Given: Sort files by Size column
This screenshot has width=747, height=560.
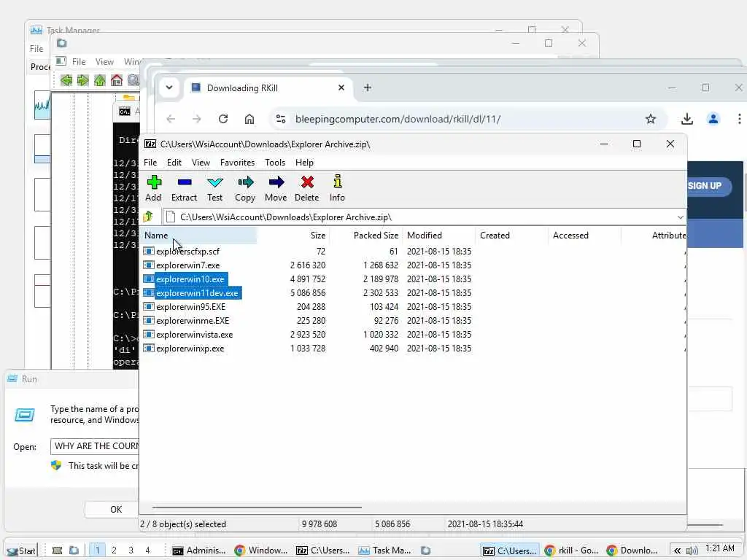Looking at the screenshot, I should [x=293, y=236].
